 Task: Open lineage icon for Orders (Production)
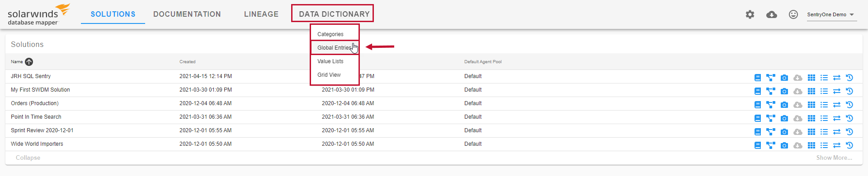coord(771,105)
